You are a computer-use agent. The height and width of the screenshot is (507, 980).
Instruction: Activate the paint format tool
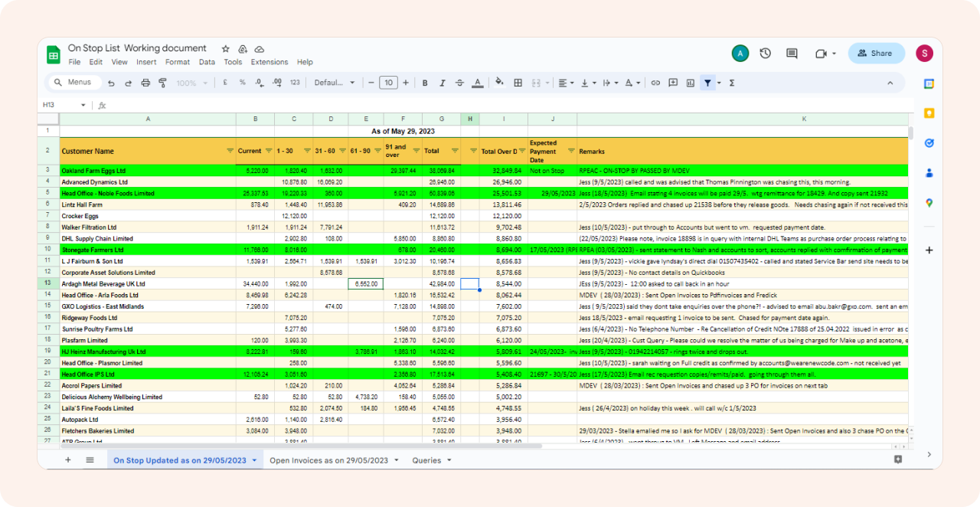pyautogui.click(x=162, y=83)
